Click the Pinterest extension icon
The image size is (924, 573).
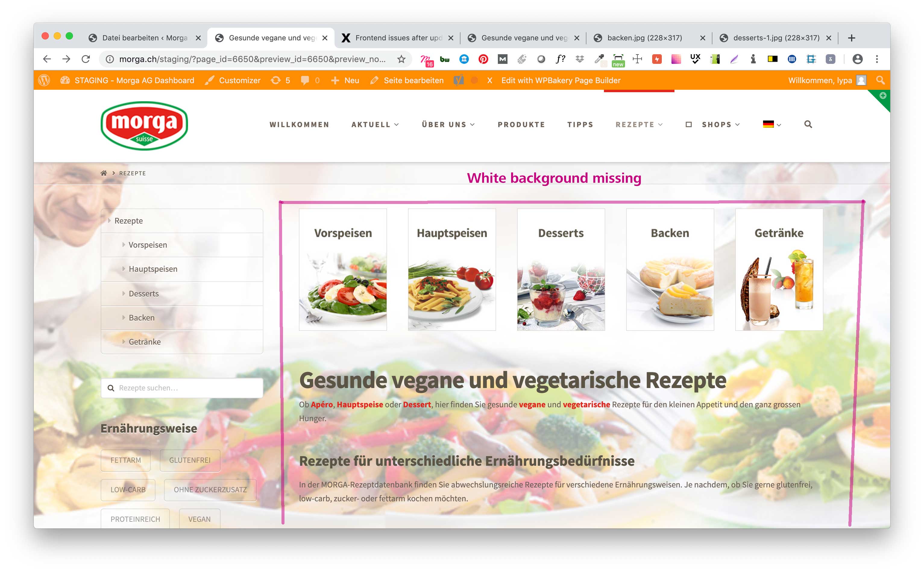483,59
